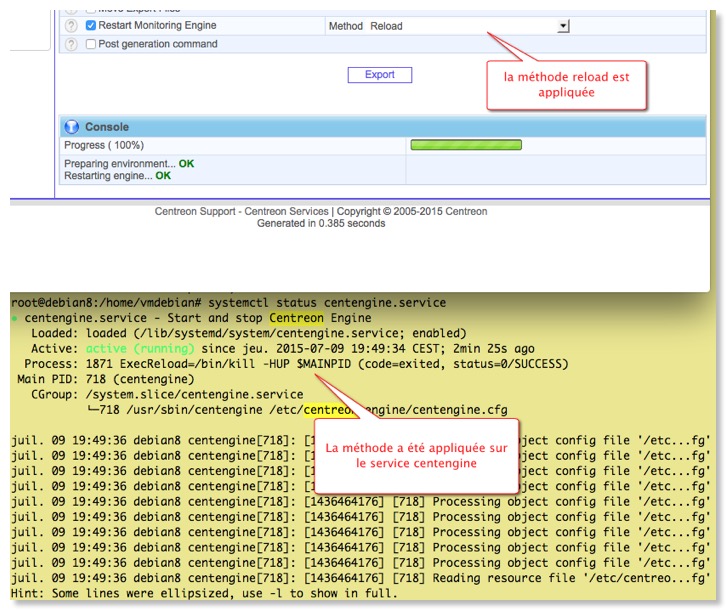726x610 pixels.
Task: Click the blue Console section icon
Action: pyautogui.click(x=72, y=127)
